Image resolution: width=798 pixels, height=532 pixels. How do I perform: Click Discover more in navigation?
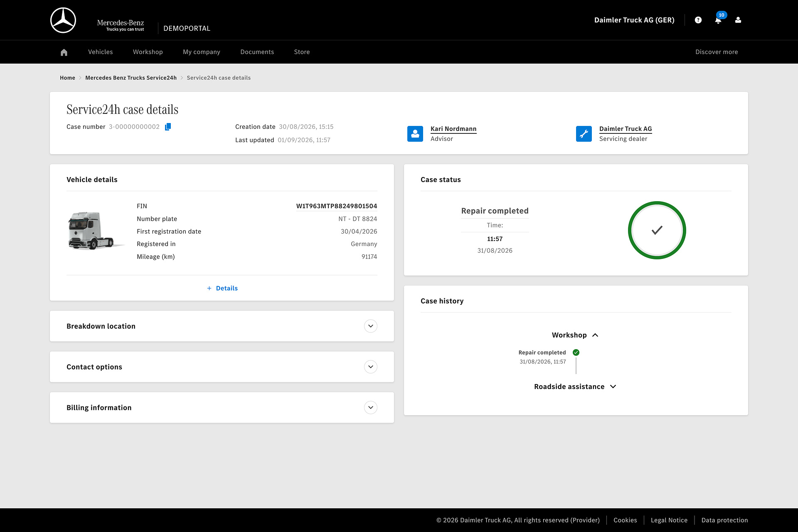717,52
